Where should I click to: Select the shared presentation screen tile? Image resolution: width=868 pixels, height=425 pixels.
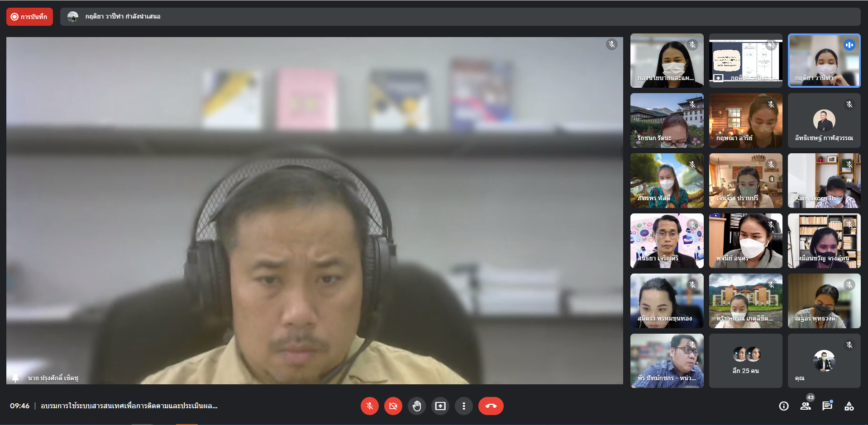(x=745, y=60)
